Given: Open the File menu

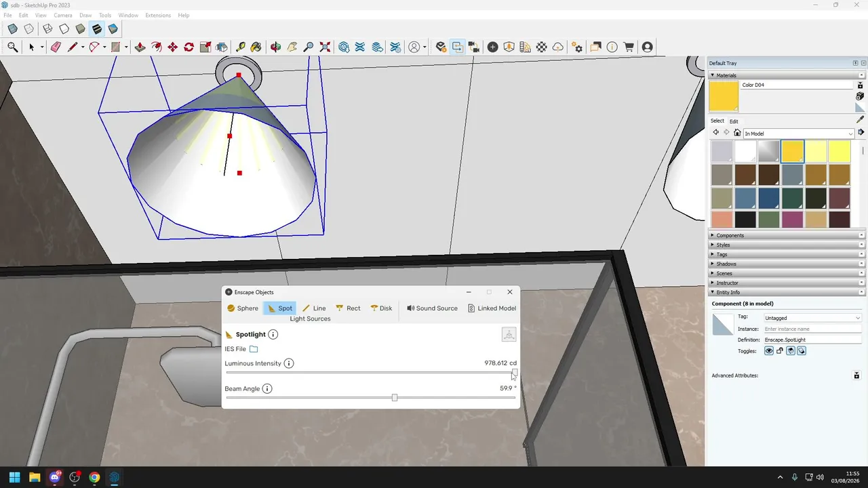Looking at the screenshot, I should pos(7,15).
